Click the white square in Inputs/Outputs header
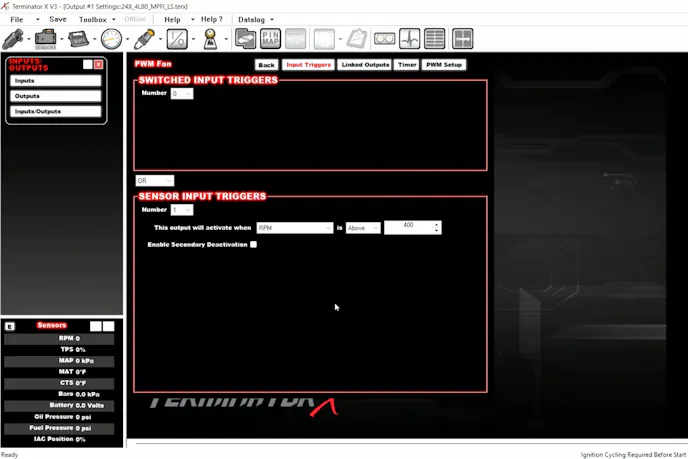 point(88,65)
